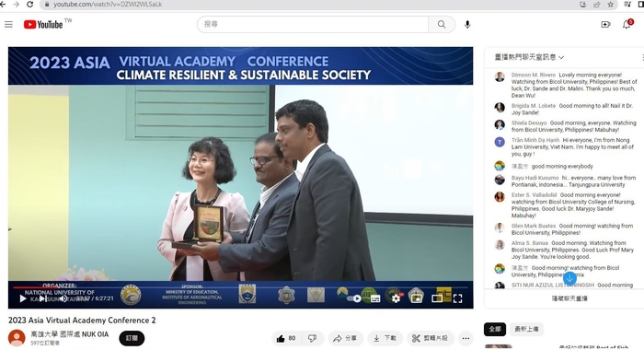Play the paused video

23,298
